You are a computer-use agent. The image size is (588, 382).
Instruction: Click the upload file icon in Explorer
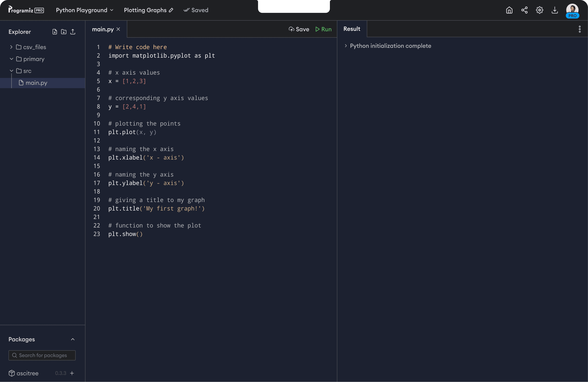click(73, 32)
